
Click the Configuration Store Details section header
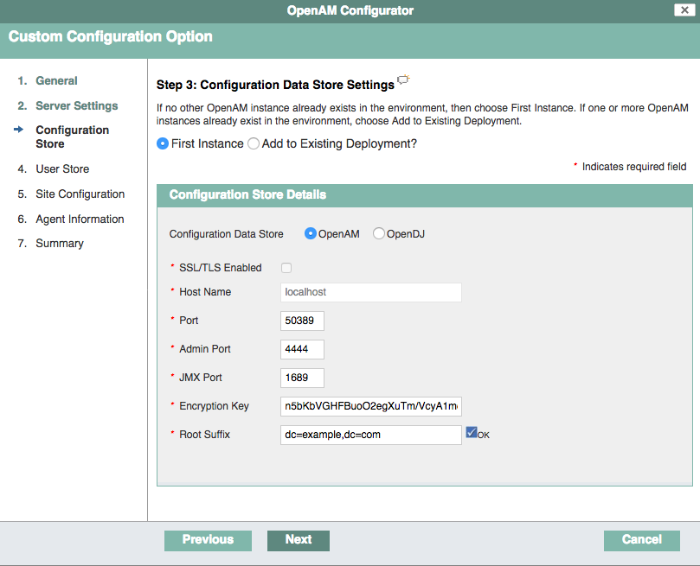[x=425, y=196]
